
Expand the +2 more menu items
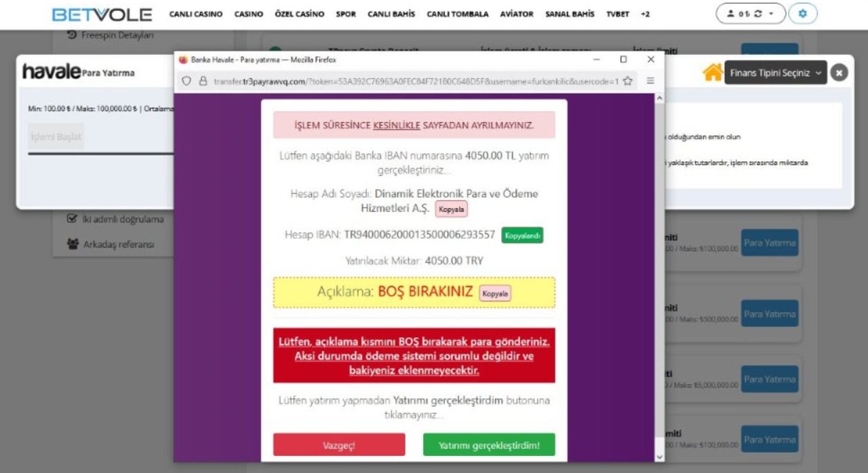(645, 14)
